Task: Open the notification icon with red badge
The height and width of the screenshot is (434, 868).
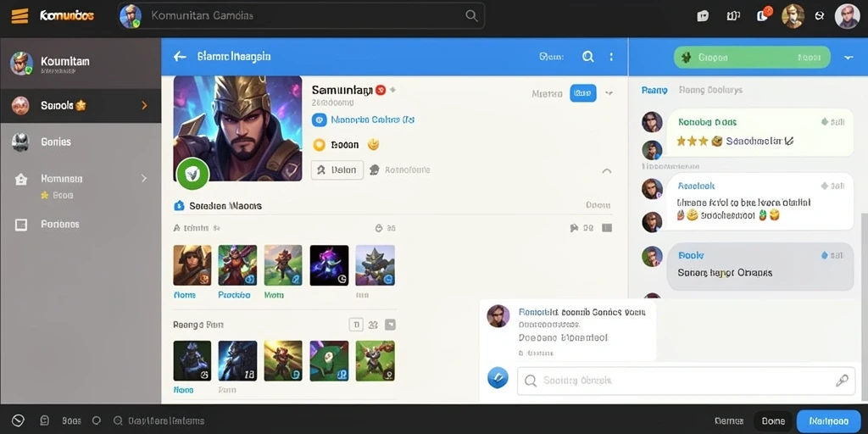Action: (764, 15)
